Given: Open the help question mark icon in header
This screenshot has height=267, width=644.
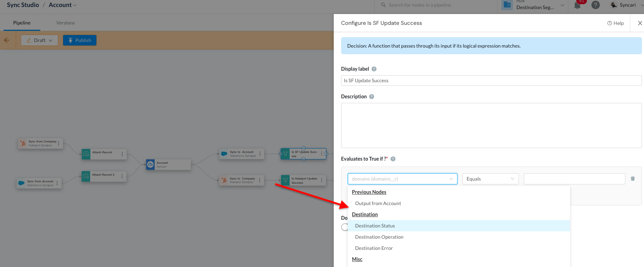Looking at the screenshot, I should click(x=595, y=5).
